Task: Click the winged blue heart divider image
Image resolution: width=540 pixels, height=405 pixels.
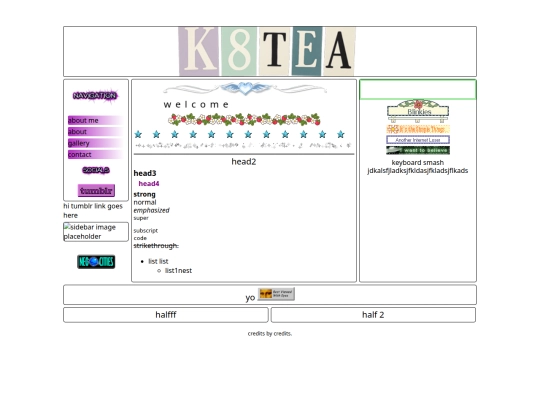Action: tap(245, 89)
